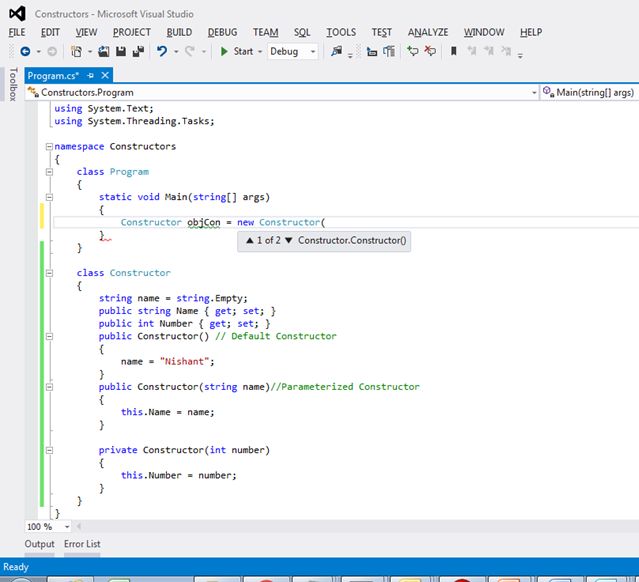Open the BUILD menu

pos(179,32)
